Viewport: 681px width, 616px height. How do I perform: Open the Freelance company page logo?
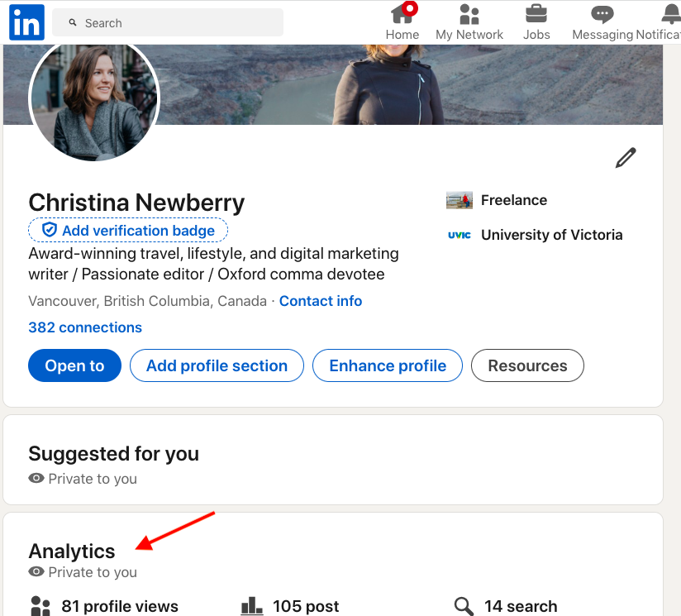click(x=460, y=200)
